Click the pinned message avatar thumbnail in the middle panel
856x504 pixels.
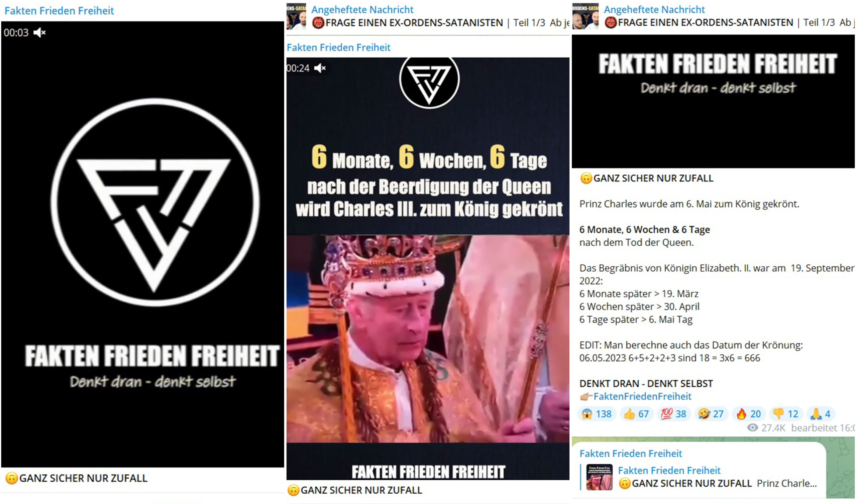point(296,16)
